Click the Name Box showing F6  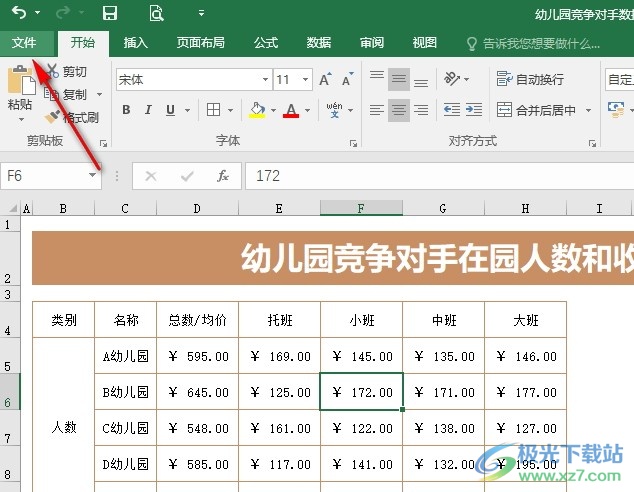(44, 176)
